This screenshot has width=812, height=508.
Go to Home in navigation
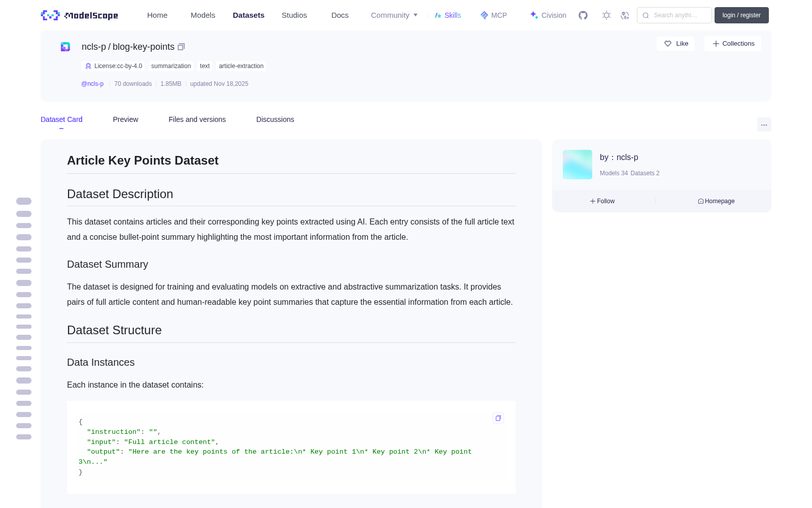point(157,15)
